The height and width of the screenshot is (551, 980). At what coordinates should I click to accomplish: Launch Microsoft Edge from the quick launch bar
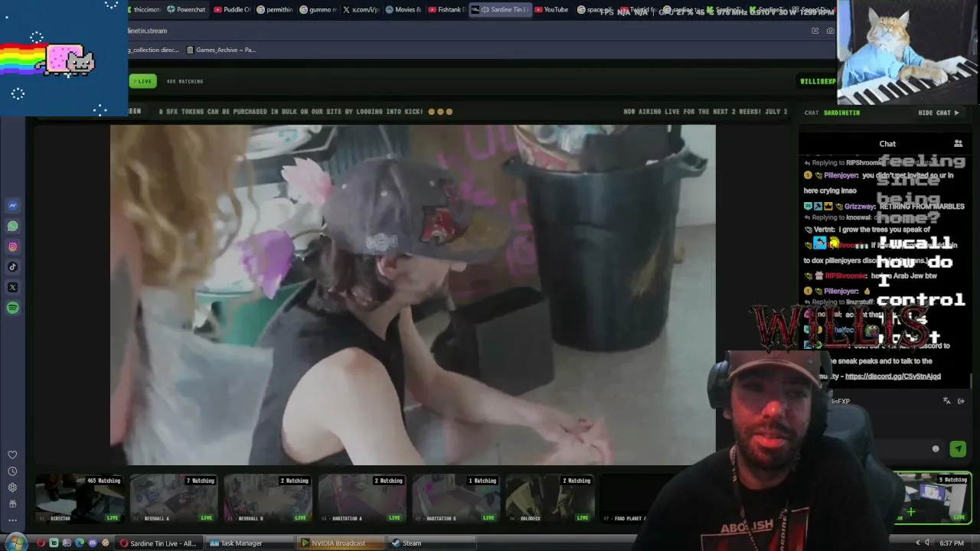click(80, 543)
